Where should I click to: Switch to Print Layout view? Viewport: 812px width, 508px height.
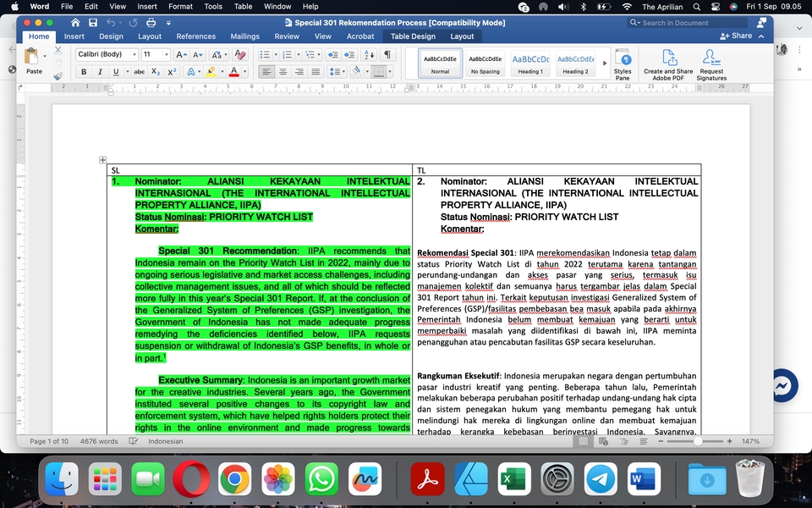tap(583, 441)
